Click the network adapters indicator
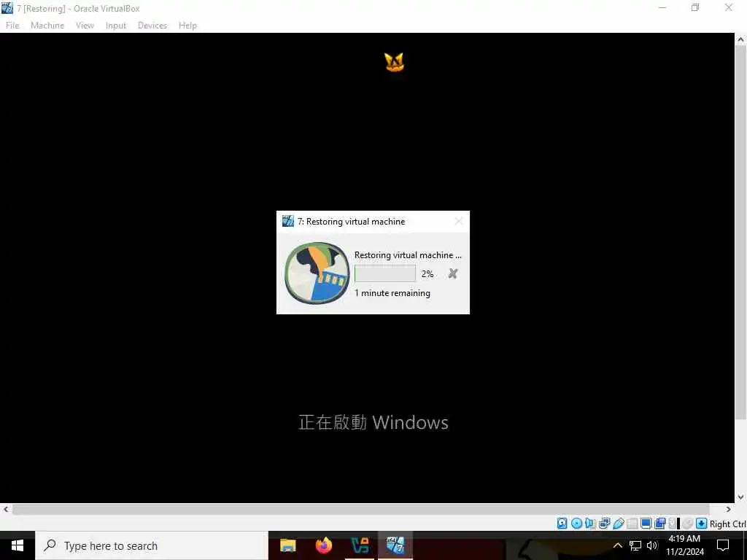747x560 pixels. (605, 524)
